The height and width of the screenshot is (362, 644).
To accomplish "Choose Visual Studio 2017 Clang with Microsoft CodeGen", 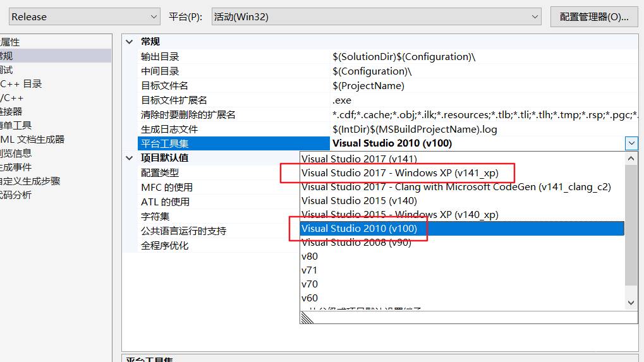I will tap(462, 187).
